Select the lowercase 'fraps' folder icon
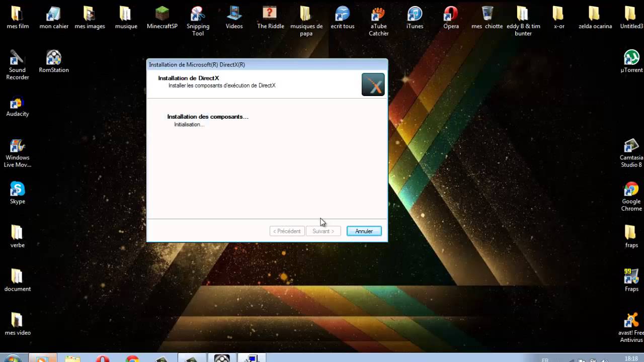 [x=631, y=236]
